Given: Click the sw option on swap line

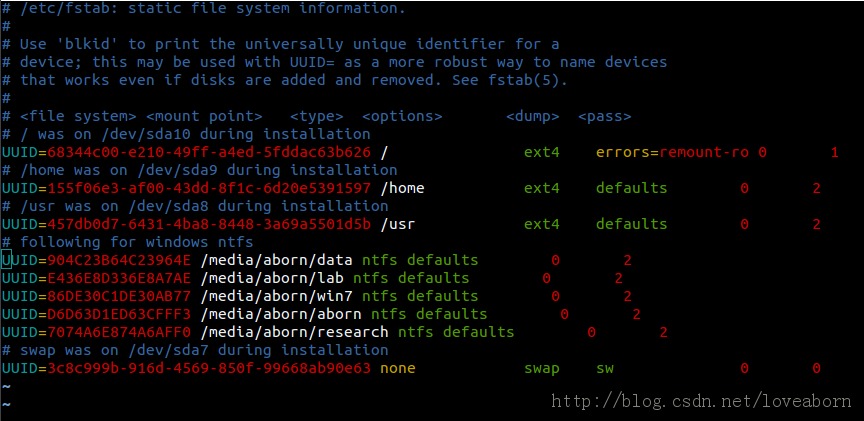Looking at the screenshot, I should 604,369.
